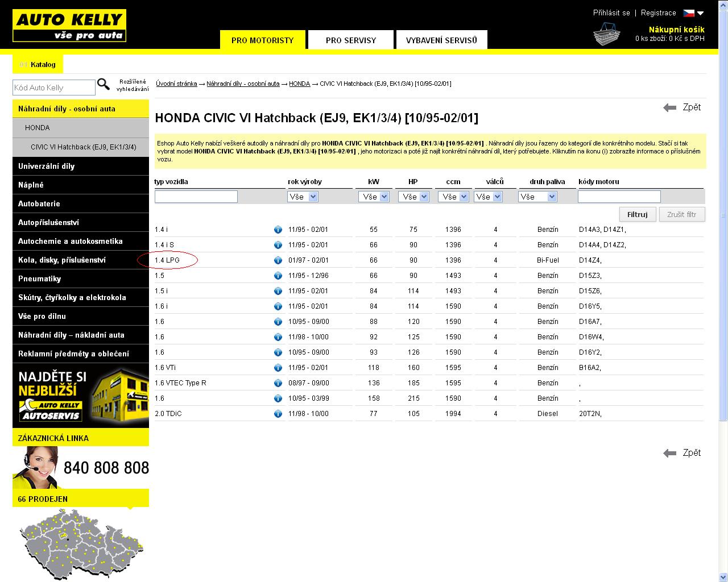Click the search magnifier icon
Viewport: 728px width, 582px height.
[x=104, y=85]
